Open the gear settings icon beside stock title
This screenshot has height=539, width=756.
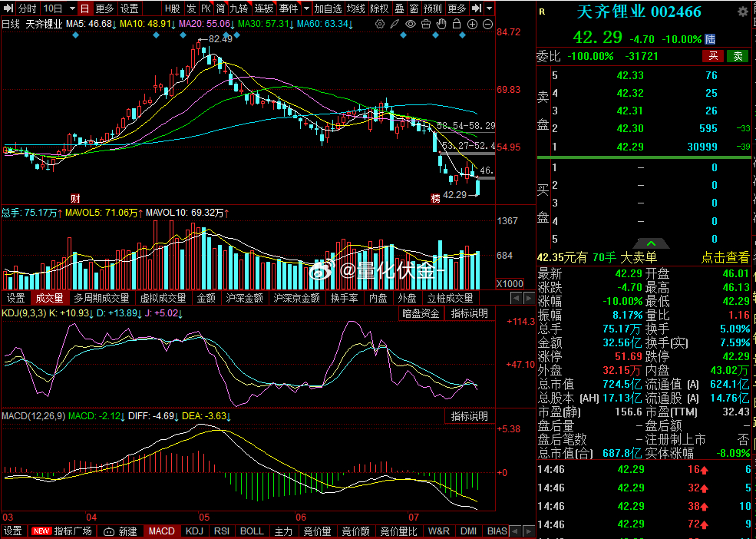[743, 12]
